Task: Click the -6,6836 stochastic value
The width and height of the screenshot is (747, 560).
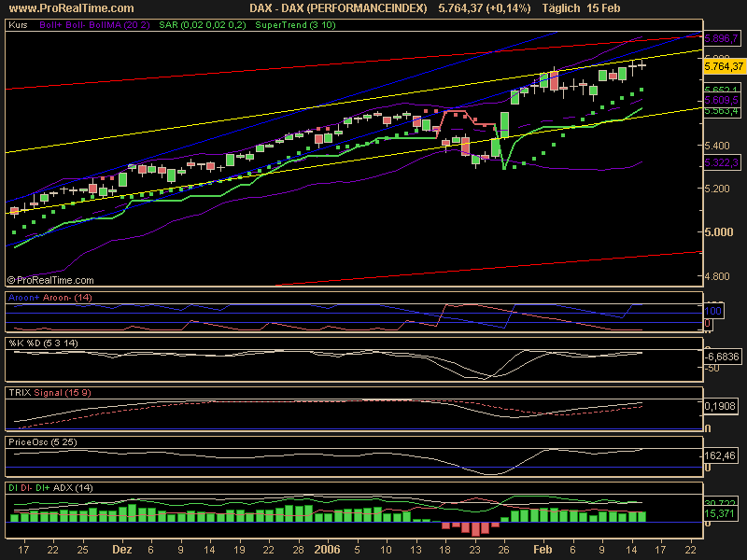Action: point(723,357)
